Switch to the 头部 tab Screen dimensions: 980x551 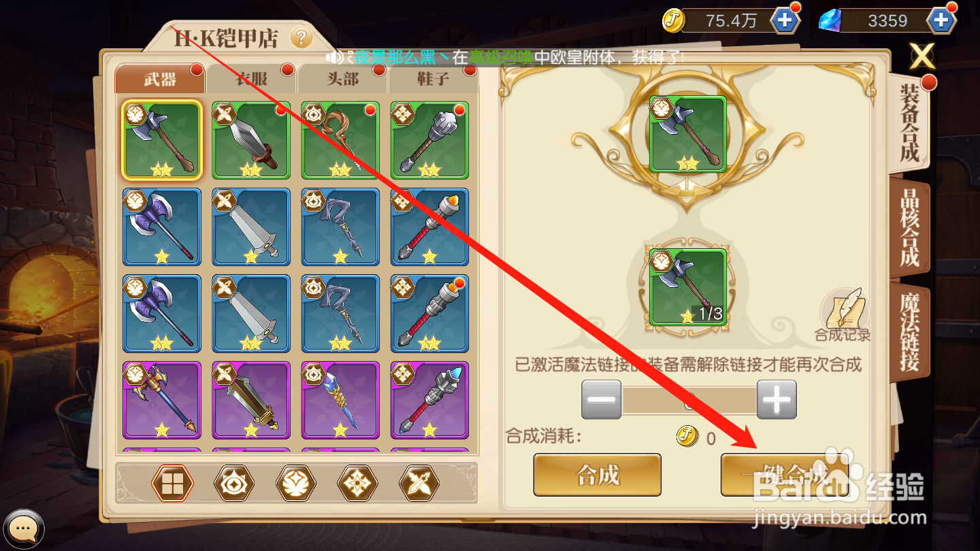[x=342, y=79]
